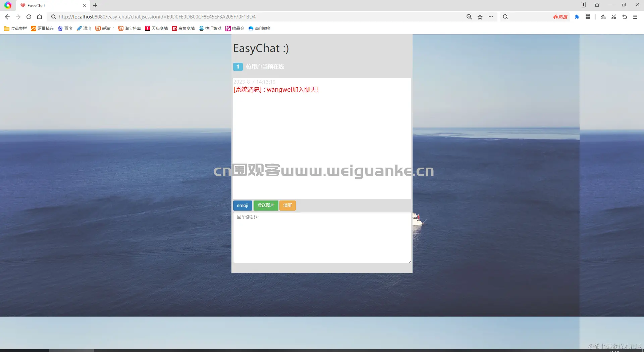The image size is (644, 352).
Task: Open the emoji picker button
Action: [x=243, y=206]
